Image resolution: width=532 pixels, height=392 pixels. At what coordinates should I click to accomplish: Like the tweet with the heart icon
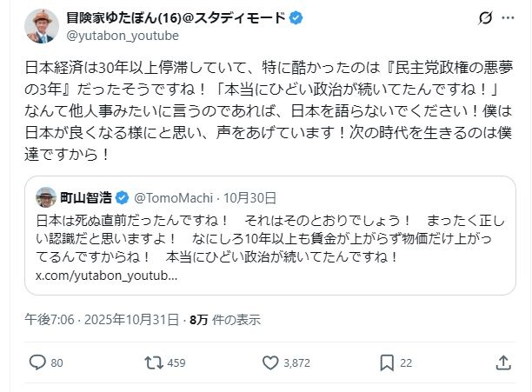pos(270,362)
